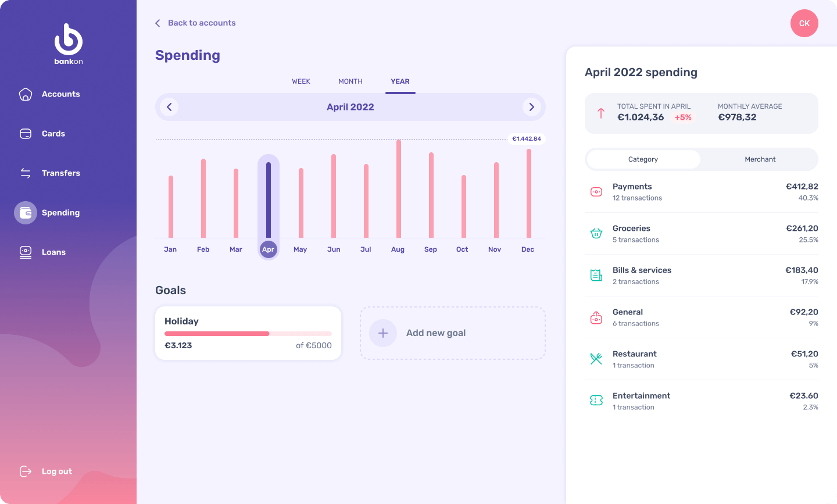Image resolution: width=837 pixels, height=504 pixels.
Task: Click the Groceries amount €261,20
Action: (802, 228)
